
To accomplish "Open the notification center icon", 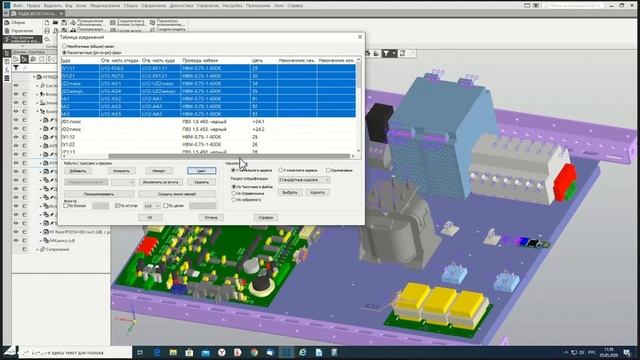I will tap(627, 352).
